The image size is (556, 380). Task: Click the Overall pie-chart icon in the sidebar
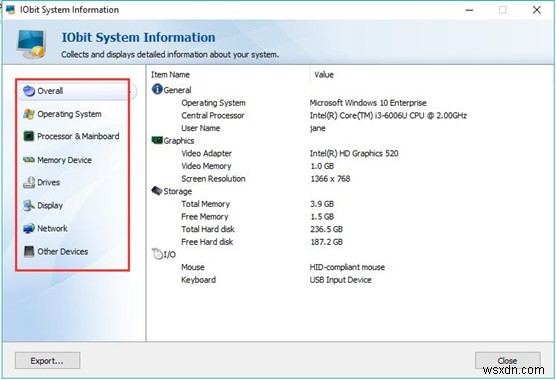click(x=29, y=91)
